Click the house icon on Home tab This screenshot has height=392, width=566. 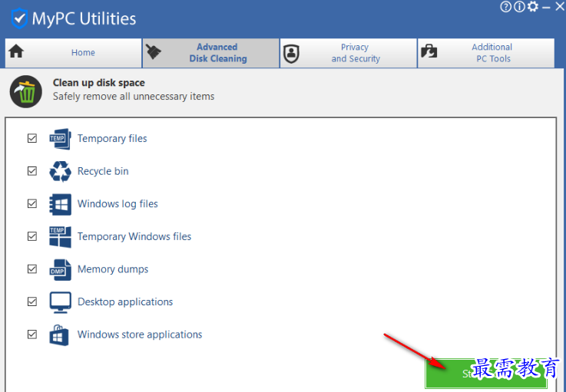point(16,51)
